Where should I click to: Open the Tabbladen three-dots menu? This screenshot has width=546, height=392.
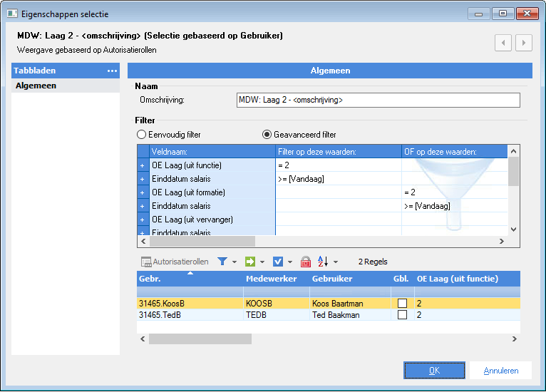click(x=112, y=71)
